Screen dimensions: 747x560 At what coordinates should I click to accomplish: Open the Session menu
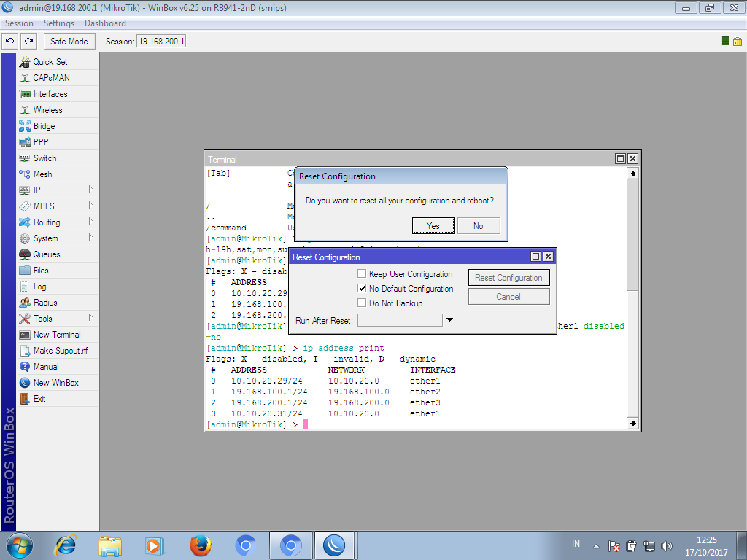click(19, 23)
